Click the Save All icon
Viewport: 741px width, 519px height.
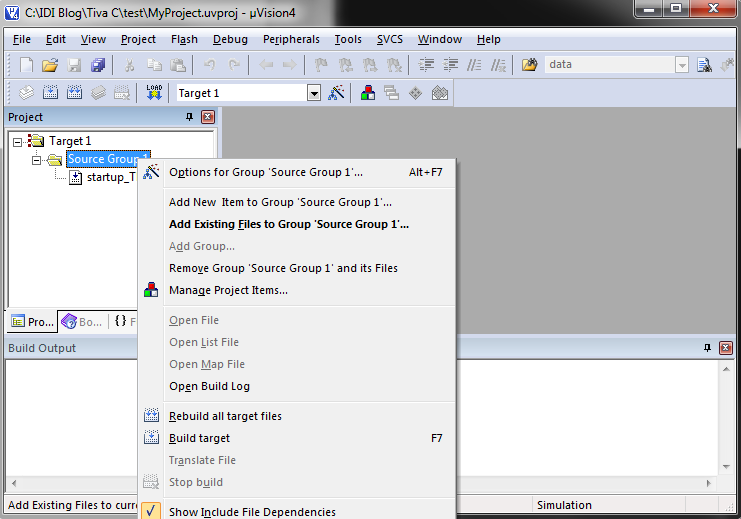tap(98, 64)
